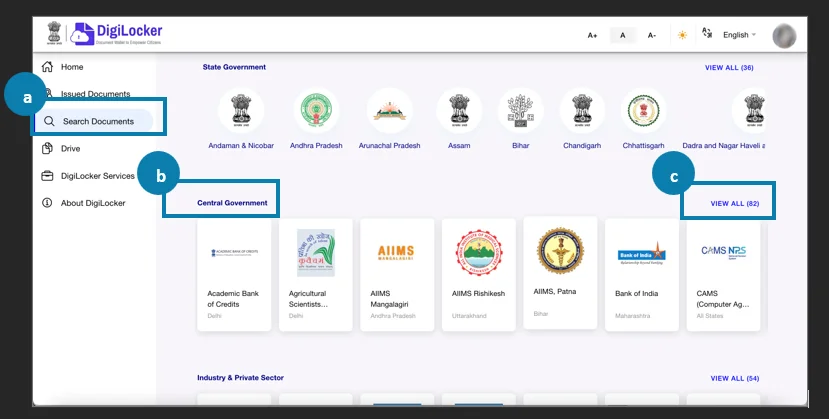The image size is (829, 419).
Task: Select the Arunachal Pradesh emblem
Action: click(390, 110)
